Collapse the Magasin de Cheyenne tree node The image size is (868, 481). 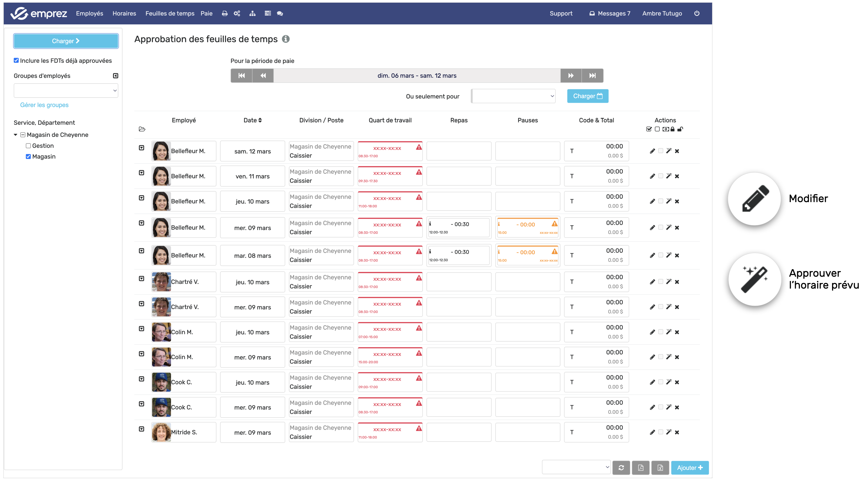(x=15, y=135)
